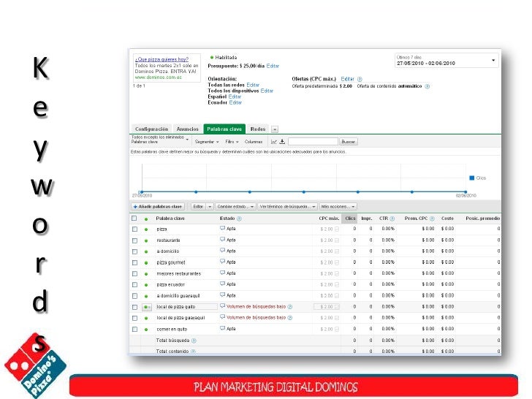Click the download report icon
The image size is (532, 399).
(282, 142)
